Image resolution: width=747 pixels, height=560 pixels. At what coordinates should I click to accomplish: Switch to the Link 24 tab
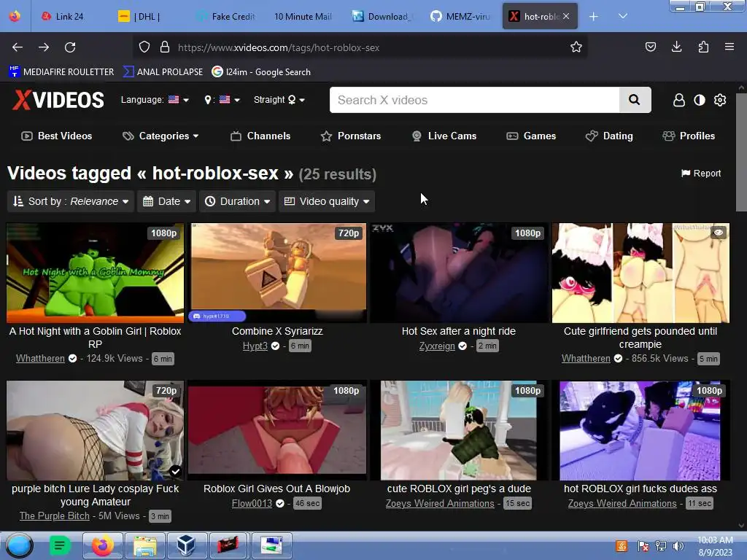click(x=62, y=17)
